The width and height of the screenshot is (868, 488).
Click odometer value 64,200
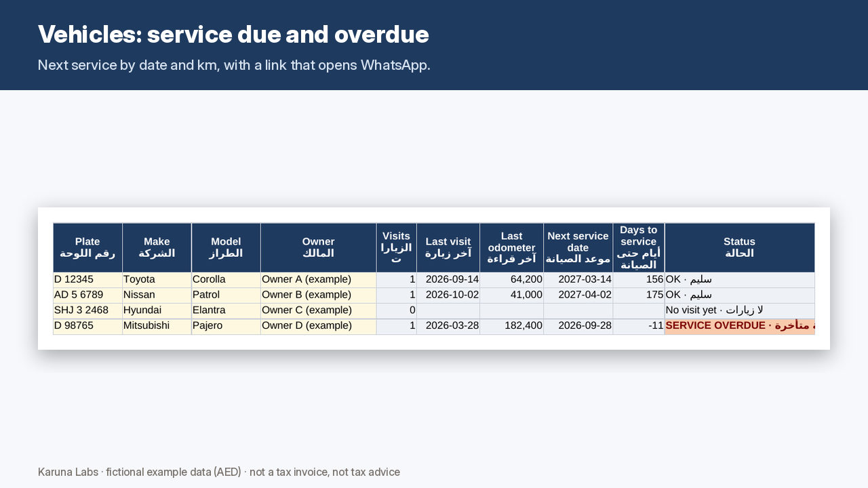pyautogui.click(x=511, y=280)
